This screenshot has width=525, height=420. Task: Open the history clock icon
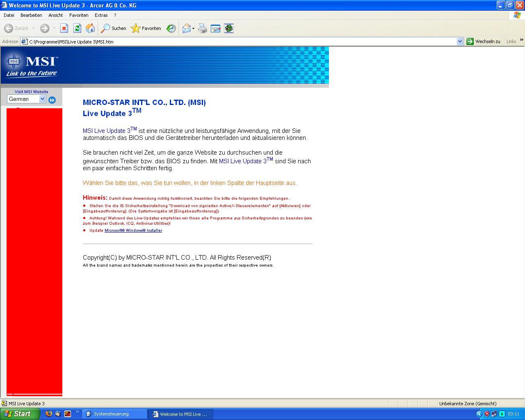coord(171,28)
